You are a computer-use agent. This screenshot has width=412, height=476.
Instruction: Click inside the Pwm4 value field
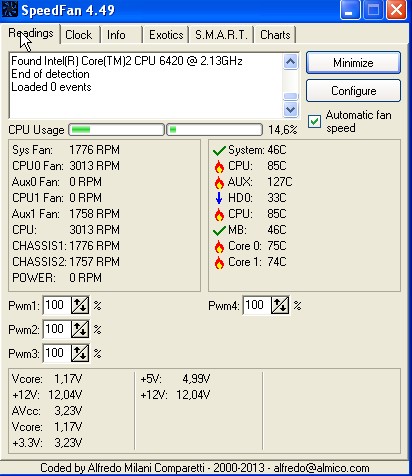click(257, 305)
